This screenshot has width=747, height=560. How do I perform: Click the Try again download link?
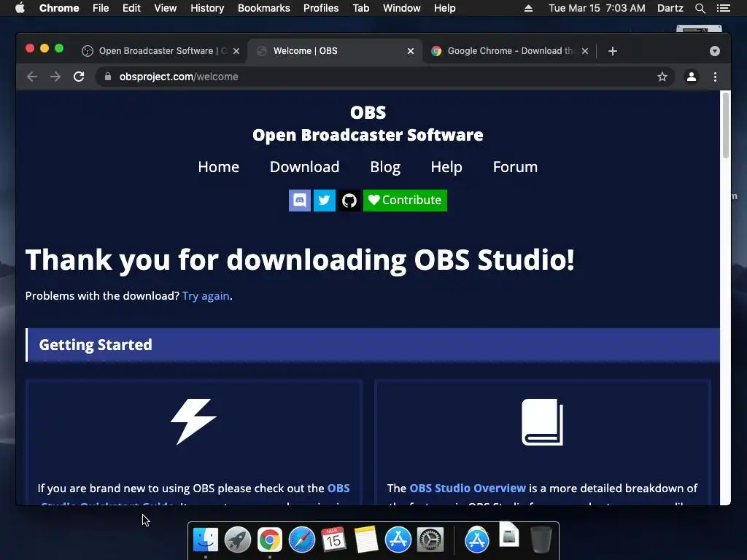pyautogui.click(x=206, y=296)
